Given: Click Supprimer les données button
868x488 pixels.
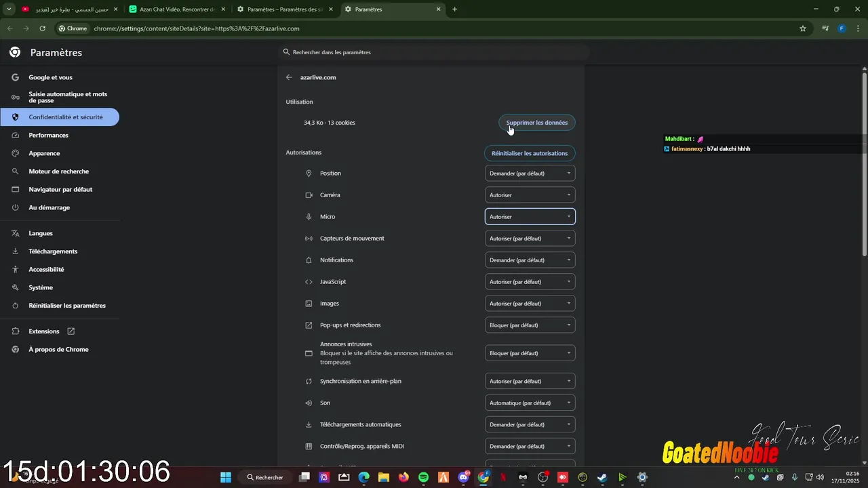Looking at the screenshot, I should point(537,123).
